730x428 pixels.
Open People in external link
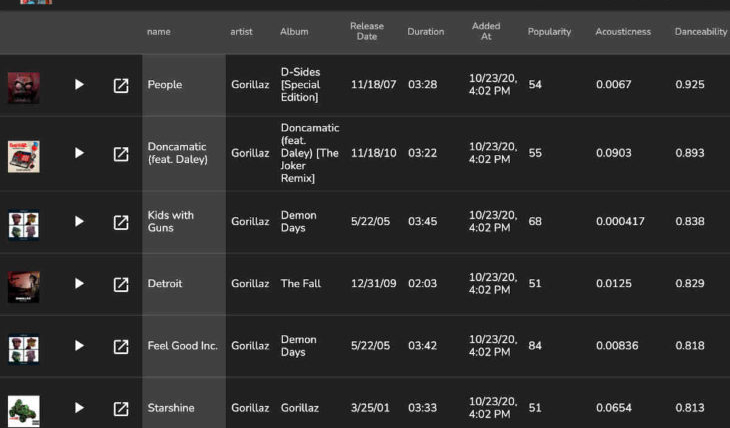(121, 85)
